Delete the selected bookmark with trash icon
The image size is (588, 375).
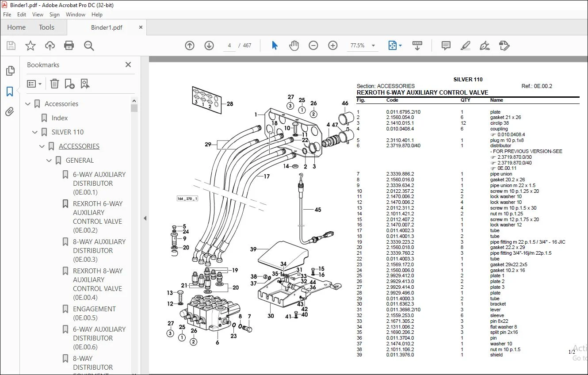(54, 84)
